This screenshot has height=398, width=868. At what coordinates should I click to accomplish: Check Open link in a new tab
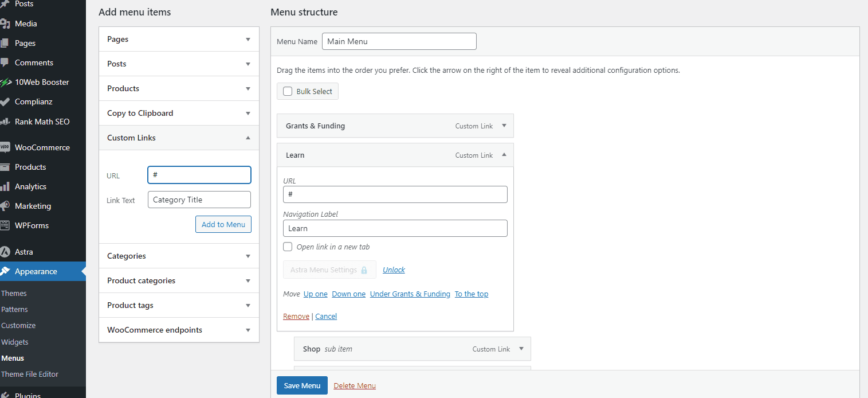point(288,247)
